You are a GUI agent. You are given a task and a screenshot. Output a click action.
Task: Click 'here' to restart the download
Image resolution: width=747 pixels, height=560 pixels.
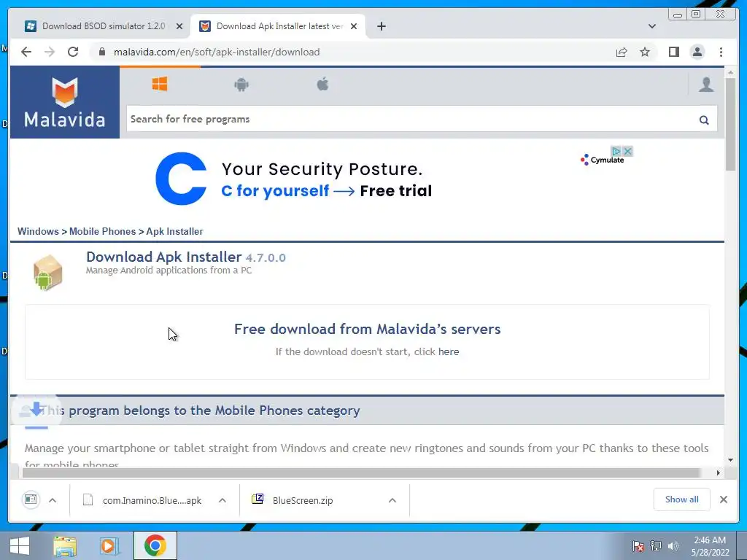(x=449, y=352)
